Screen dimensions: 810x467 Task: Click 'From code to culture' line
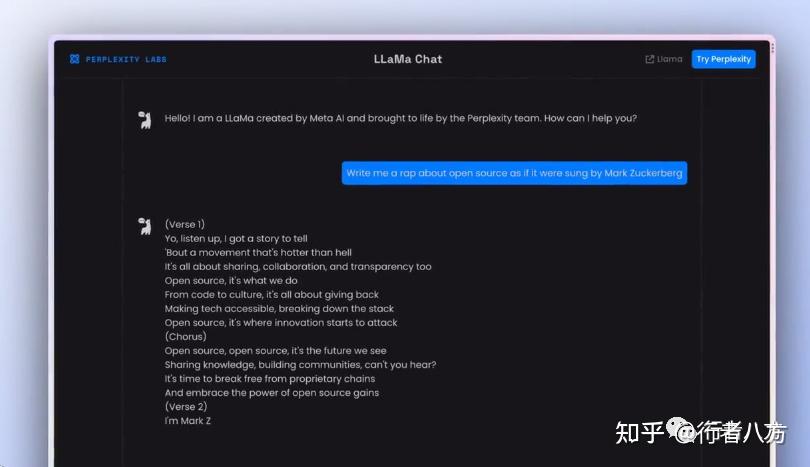[x=271, y=294]
